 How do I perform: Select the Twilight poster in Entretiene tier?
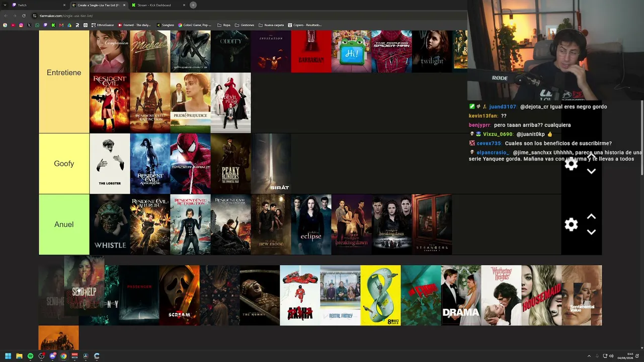click(x=432, y=51)
